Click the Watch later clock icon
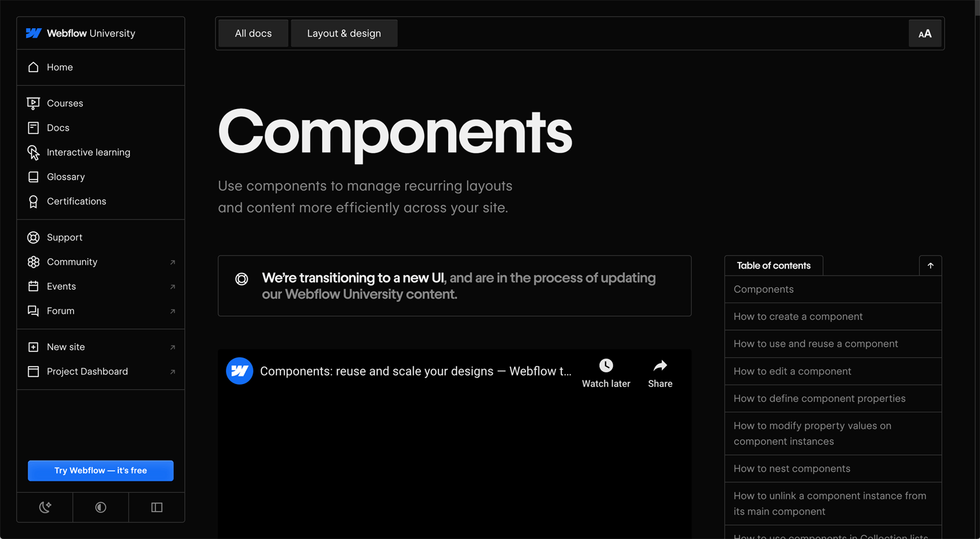 tap(606, 366)
